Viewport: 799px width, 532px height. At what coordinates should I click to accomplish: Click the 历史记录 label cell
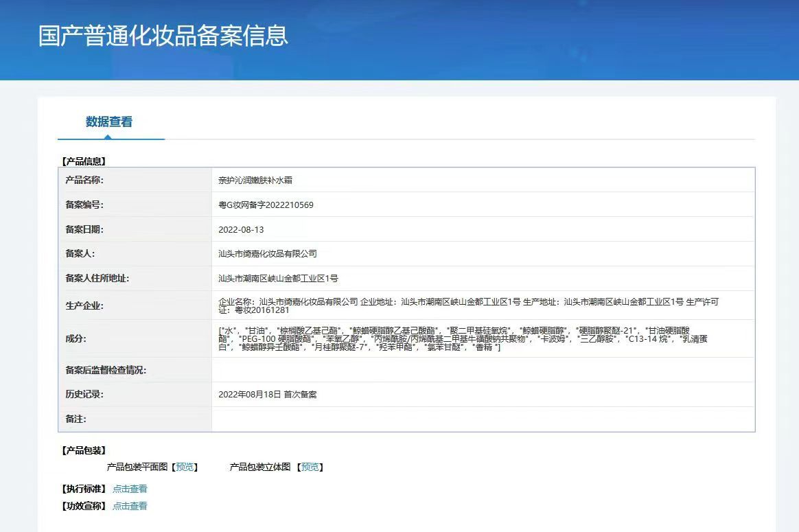[135, 394]
